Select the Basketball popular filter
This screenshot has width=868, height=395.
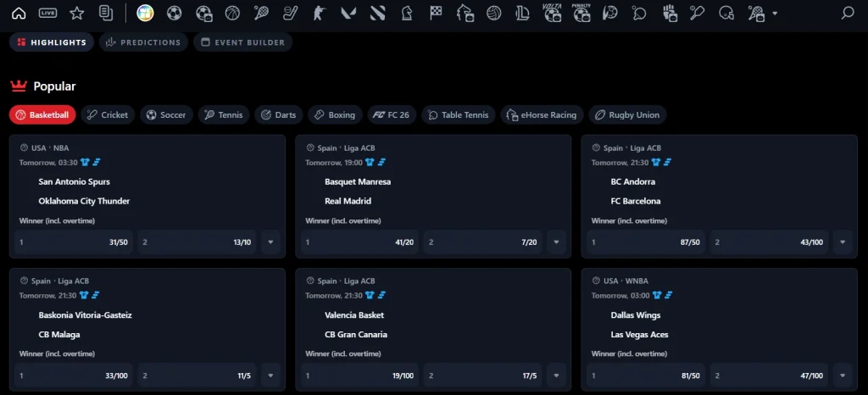[42, 115]
